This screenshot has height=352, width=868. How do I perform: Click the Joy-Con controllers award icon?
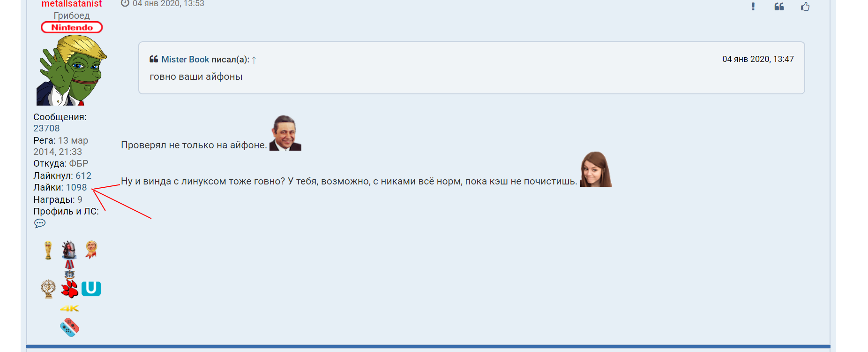tap(69, 327)
